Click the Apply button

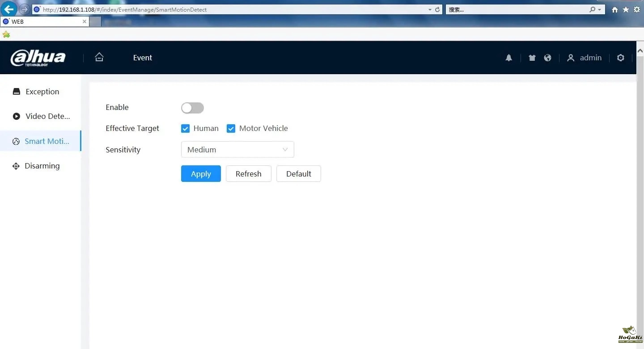[x=201, y=174]
